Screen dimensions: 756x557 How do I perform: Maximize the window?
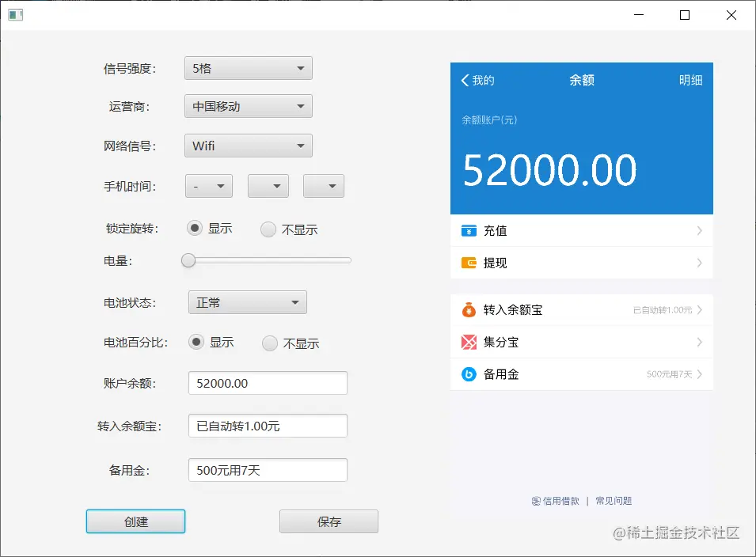coord(685,15)
